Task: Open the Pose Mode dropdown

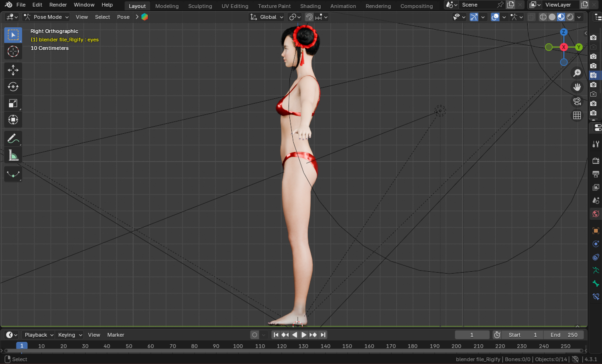Action: [46, 17]
